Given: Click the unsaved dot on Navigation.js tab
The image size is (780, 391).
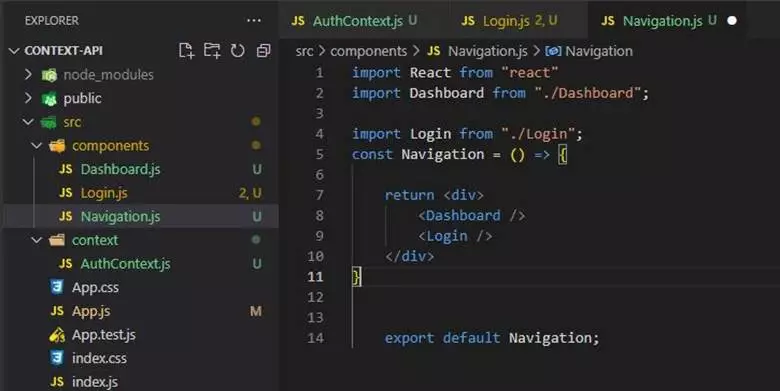Looking at the screenshot, I should (732, 21).
